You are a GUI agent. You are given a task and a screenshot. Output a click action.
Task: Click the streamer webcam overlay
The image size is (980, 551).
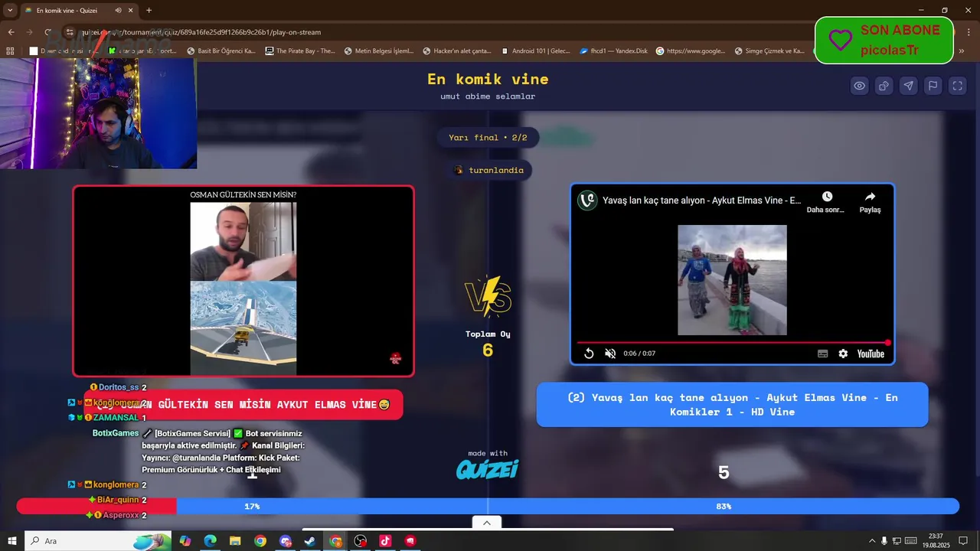pyautogui.click(x=98, y=113)
